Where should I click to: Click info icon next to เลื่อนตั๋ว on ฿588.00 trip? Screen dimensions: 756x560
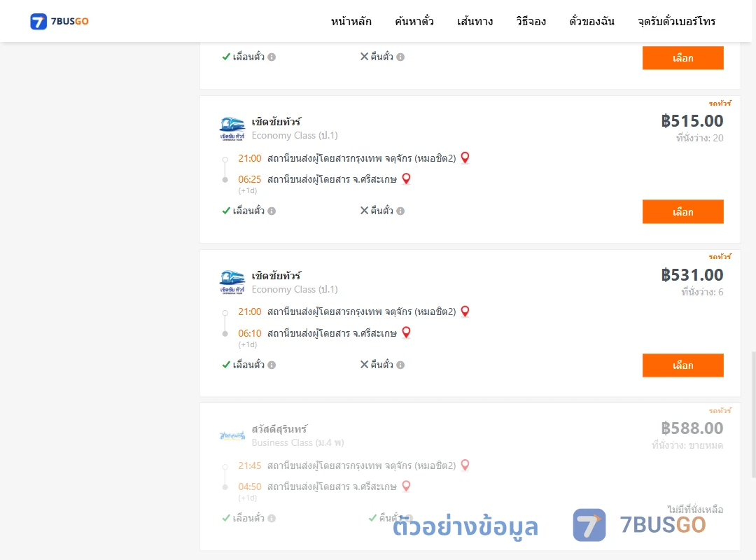point(272,518)
